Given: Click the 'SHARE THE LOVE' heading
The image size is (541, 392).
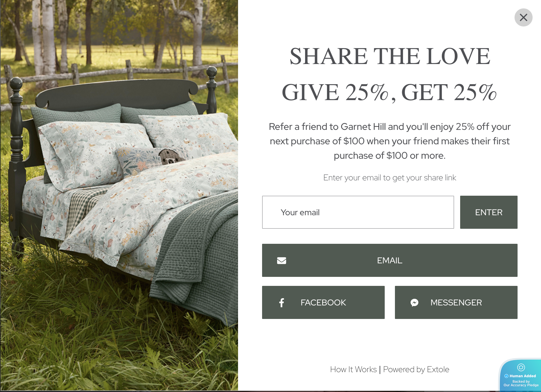Looking at the screenshot, I should [x=390, y=56].
